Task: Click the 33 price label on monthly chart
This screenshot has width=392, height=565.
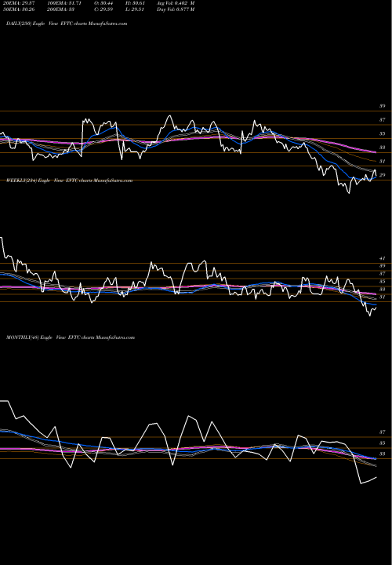Action: [383, 454]
